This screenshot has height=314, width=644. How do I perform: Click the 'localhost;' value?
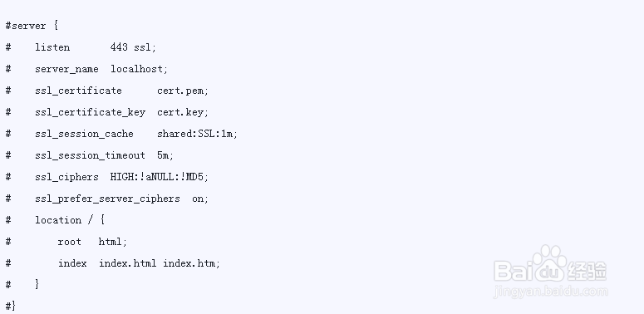click(140, 69)
